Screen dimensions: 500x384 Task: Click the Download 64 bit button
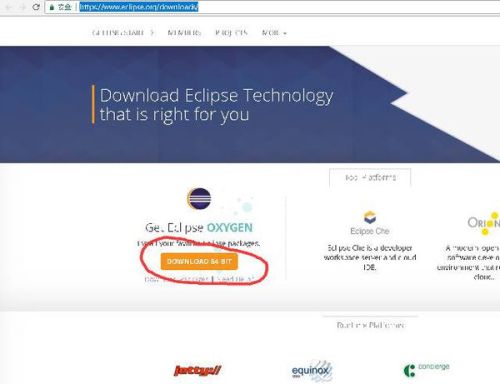(199, 261)
